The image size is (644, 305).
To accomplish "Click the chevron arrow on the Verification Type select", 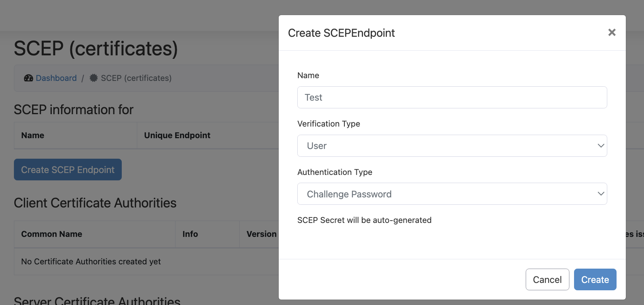I will (601, 146).
